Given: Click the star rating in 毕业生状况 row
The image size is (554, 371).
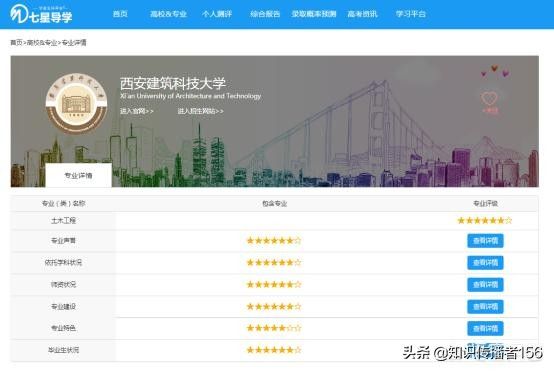Looking at the screenshot, I should [274, 350].
